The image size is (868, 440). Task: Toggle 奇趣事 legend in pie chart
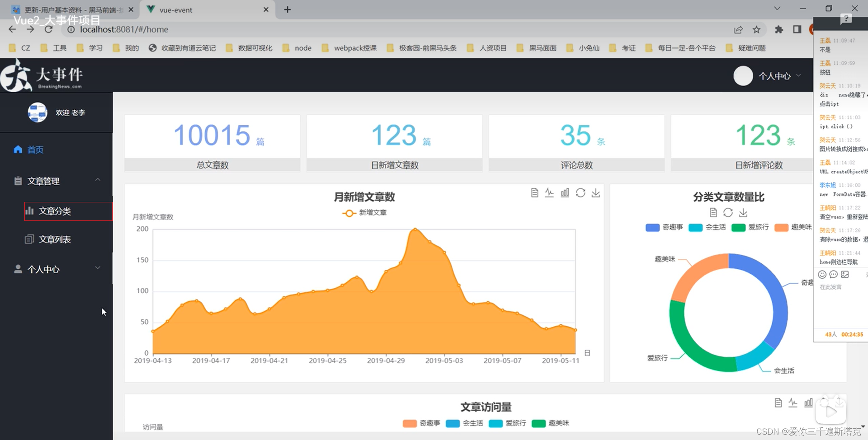click(664, 227)
